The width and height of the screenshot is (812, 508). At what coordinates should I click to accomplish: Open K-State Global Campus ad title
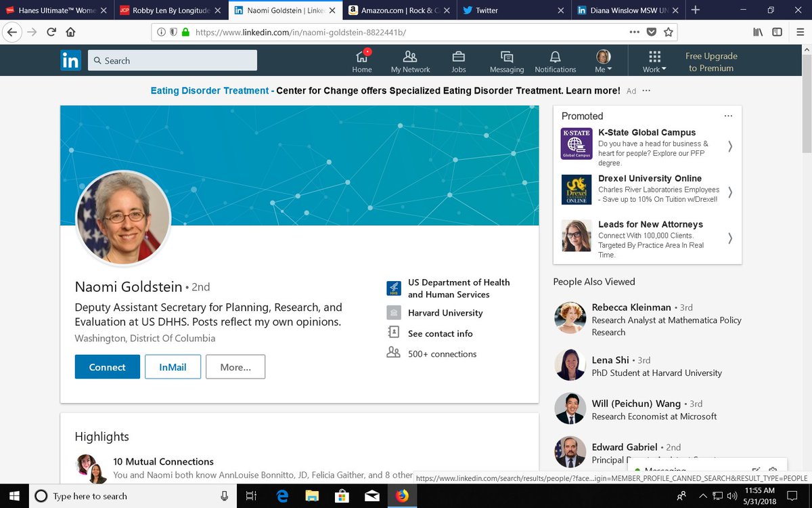[647, 133]
